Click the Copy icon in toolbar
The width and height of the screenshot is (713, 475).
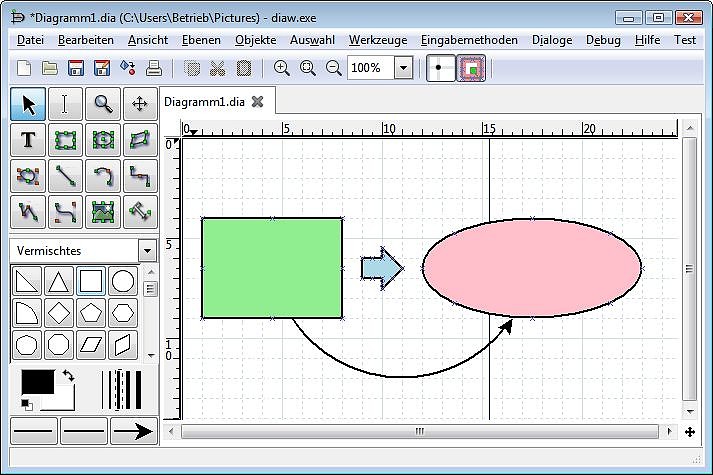point(192,68)
